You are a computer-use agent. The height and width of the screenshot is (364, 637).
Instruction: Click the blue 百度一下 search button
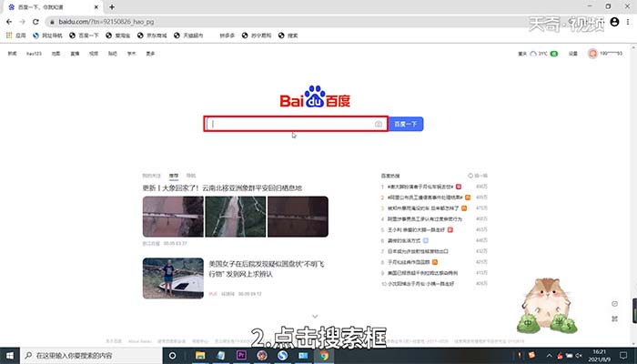click(x=406, y=124)
